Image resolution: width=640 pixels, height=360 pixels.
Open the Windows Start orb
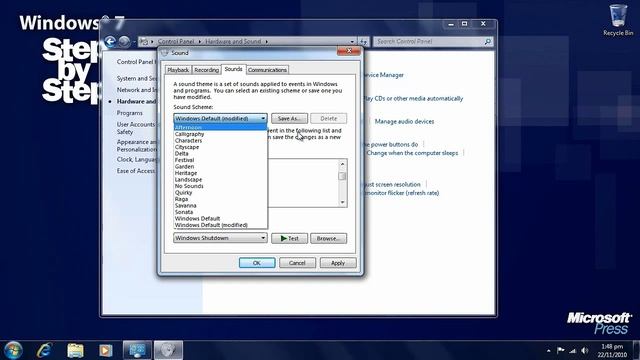click(x=13, y=350)
